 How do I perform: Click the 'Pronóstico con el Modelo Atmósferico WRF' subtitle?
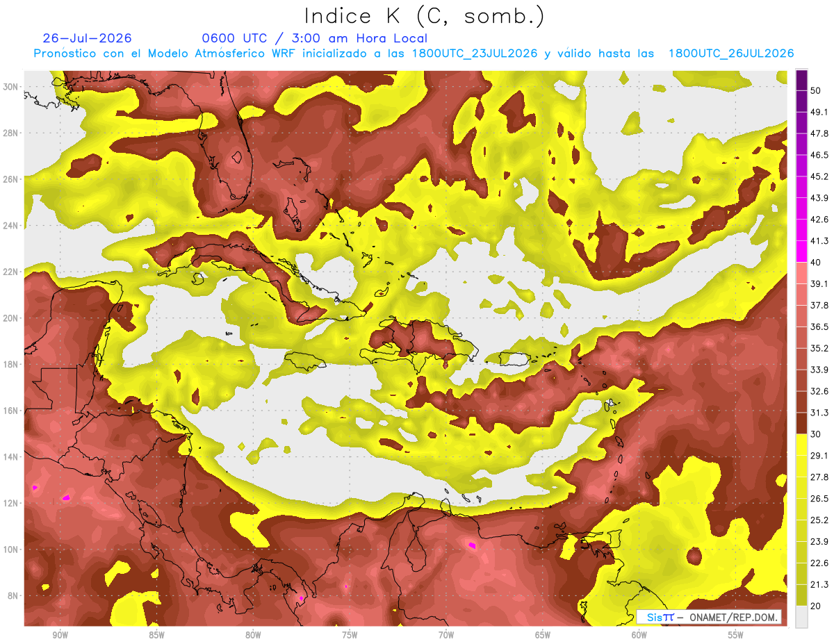tap(165, 53)
